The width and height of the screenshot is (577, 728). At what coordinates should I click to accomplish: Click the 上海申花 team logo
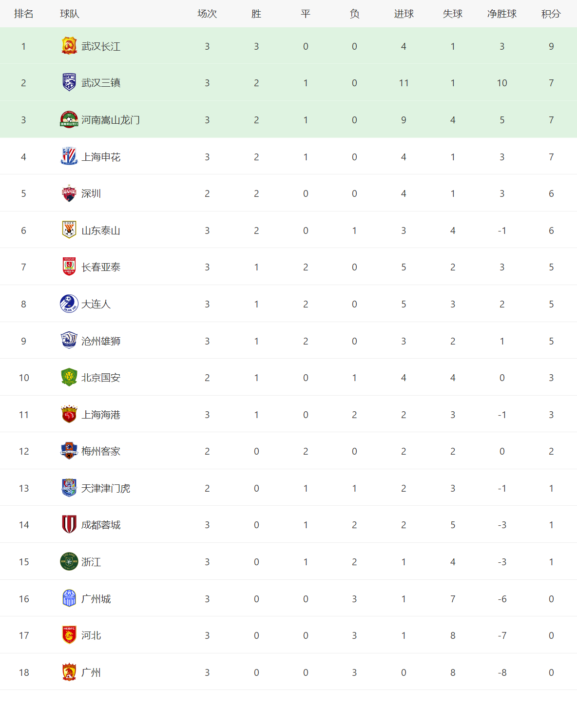tap(69, 156)
